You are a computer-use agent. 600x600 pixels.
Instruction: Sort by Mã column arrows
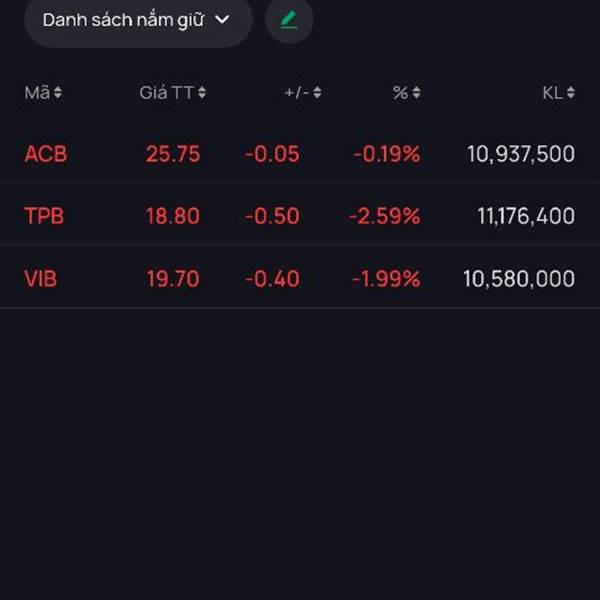[x=57, y=93]
